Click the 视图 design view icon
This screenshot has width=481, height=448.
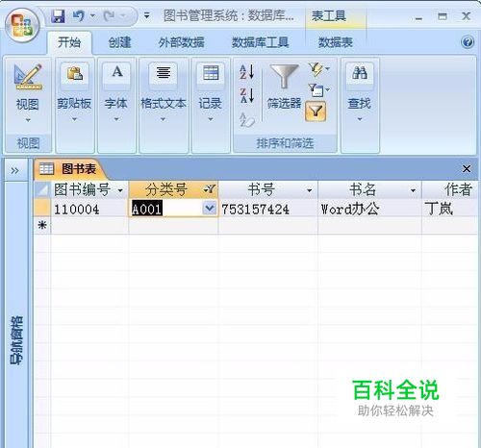pyautogui.click(x=28, y=76)
